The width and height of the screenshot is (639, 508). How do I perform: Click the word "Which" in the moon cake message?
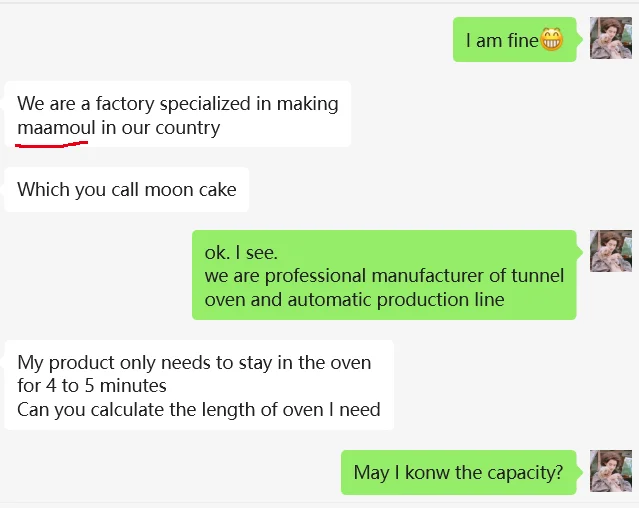(x=43, y=190)
